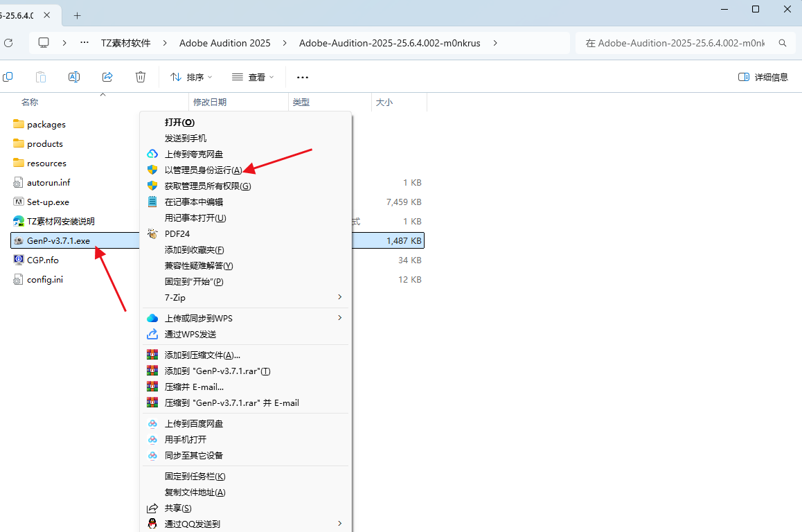The width and height of the screenshot is (802, 532).
Task: Click the config.ini file icon
Action: click(19, 279)
